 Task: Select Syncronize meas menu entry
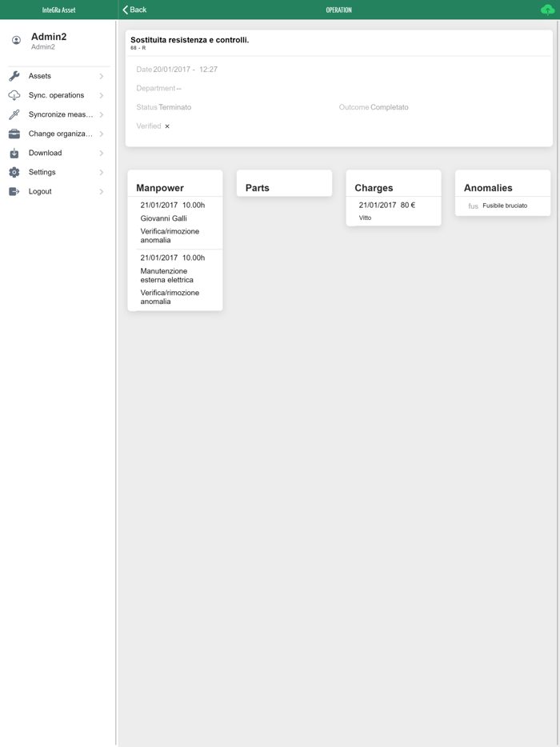(x=56, y=114)
